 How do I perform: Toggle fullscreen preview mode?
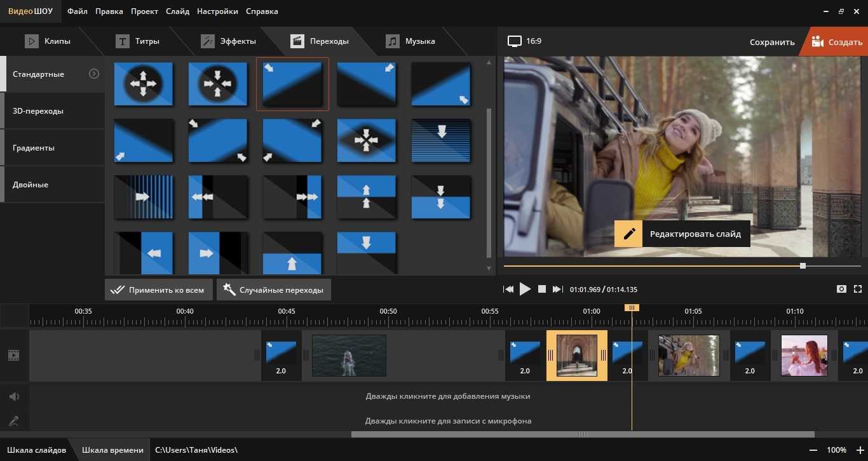tap(857, 290)
